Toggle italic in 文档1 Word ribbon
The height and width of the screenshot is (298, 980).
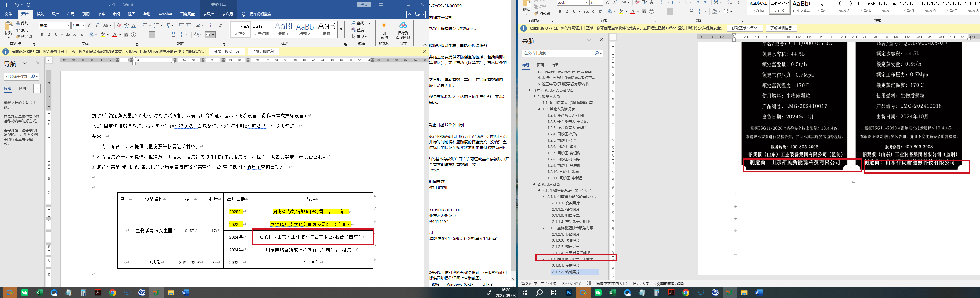(x=49, y=35)
